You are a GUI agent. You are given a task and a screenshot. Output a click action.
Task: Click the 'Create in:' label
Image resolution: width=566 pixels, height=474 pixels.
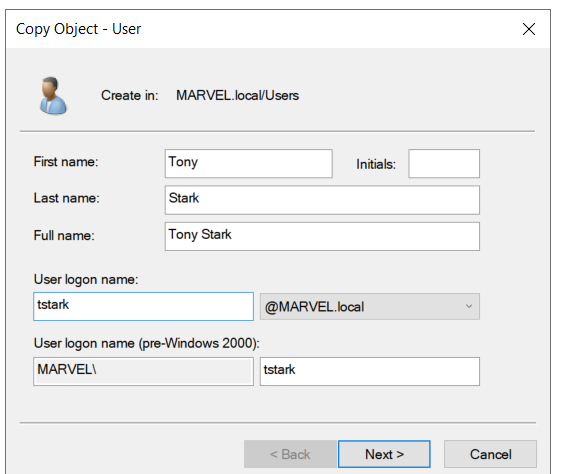click(130, 95)
